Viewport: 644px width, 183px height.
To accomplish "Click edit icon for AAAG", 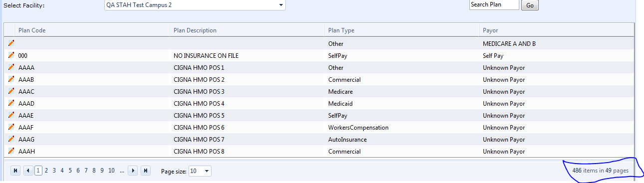I will pyautogui.click(x=11, y=139).
